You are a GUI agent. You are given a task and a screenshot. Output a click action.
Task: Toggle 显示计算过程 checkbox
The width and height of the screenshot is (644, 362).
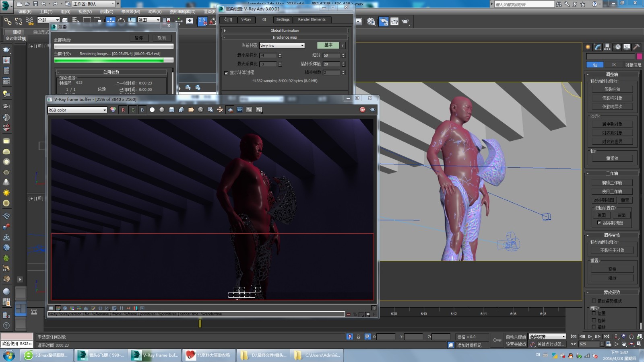(226, 73)
